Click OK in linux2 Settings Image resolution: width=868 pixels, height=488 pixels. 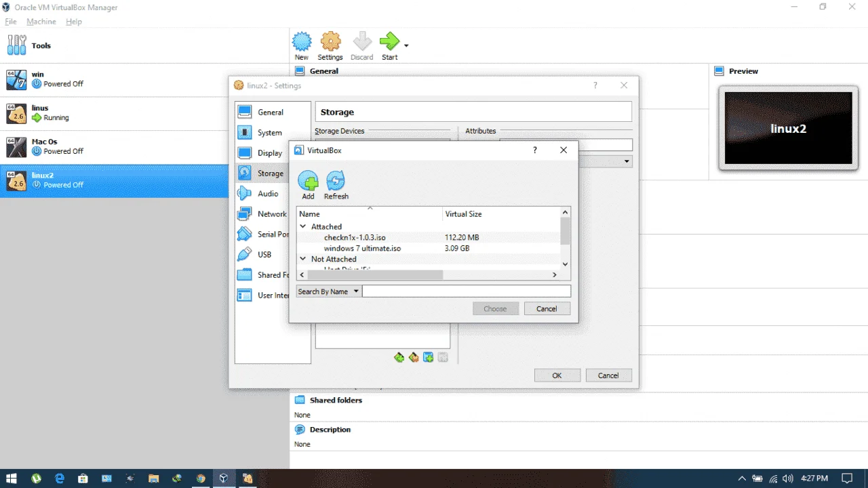tap(557, 375)
